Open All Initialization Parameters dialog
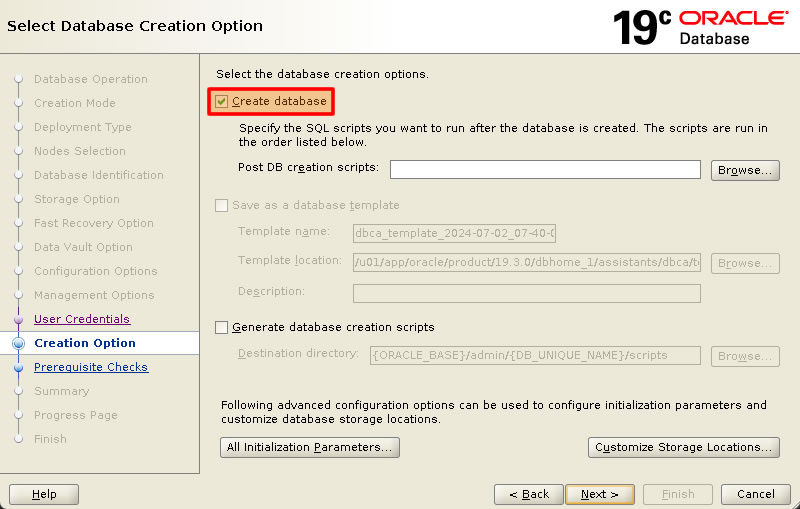Image resolution: width=800 pixels, height=509 pixels. [310, 447]
